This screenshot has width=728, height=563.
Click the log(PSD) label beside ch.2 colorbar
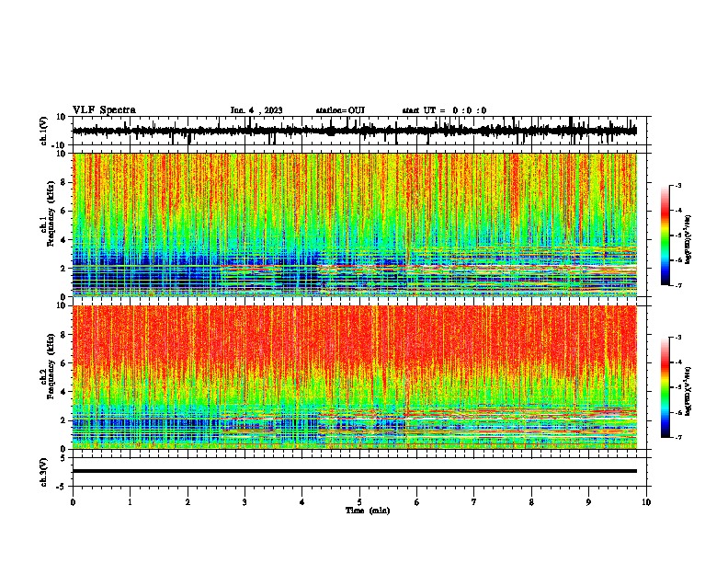(x=688, y=391)
